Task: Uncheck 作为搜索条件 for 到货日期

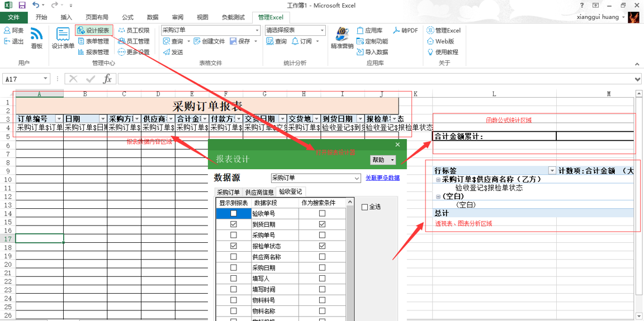Action: [322, 224]
